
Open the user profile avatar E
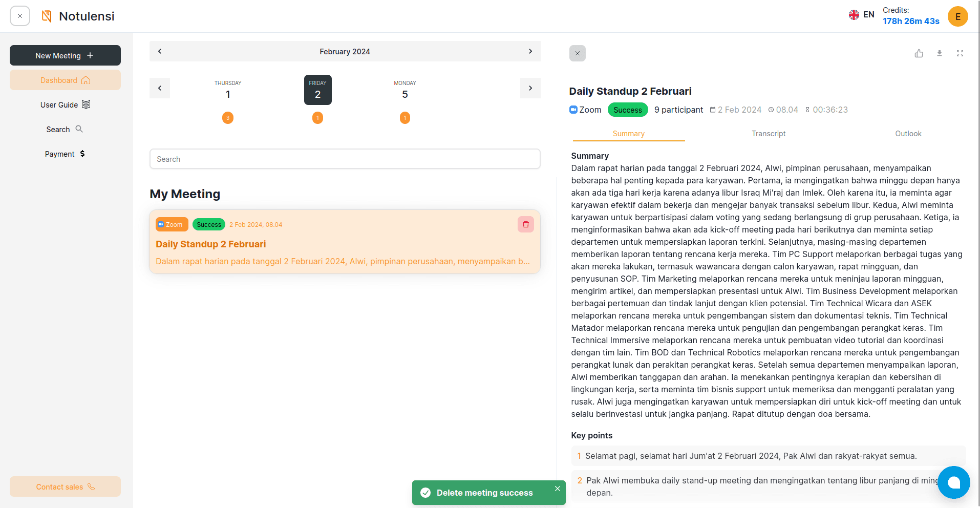(x=957, y=16)
